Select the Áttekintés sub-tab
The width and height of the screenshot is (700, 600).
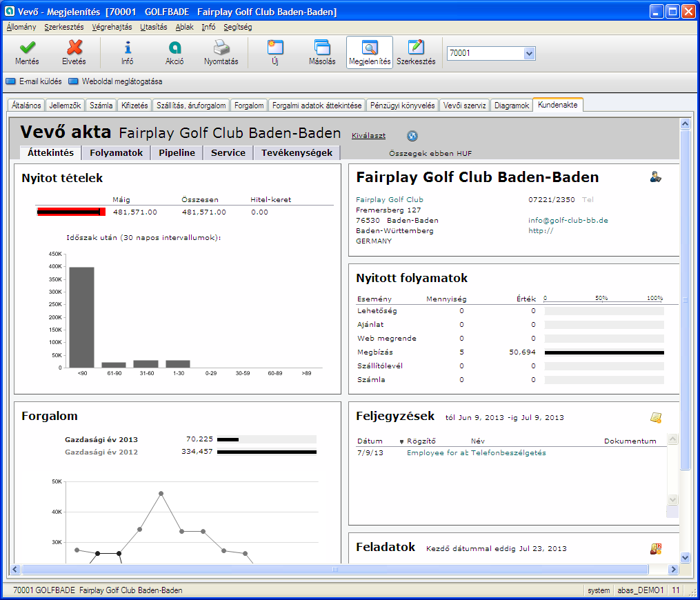(50, 152)
